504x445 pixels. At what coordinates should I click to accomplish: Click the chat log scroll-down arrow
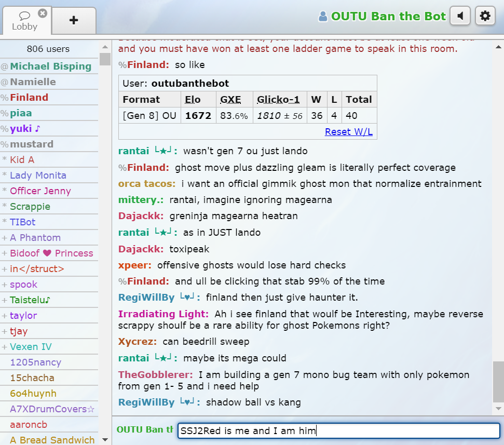pos(498,409)
